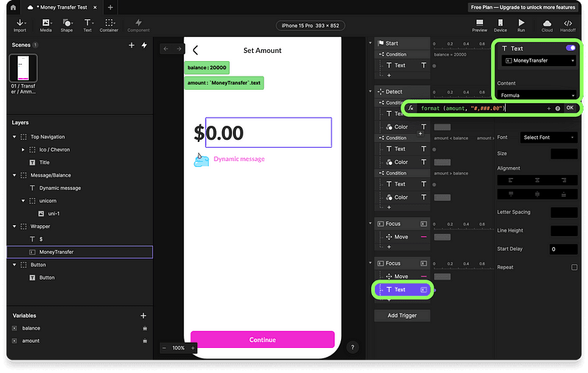Select the Container tool
The height and width of the screenshot is (373, 588).
point(109,26)
